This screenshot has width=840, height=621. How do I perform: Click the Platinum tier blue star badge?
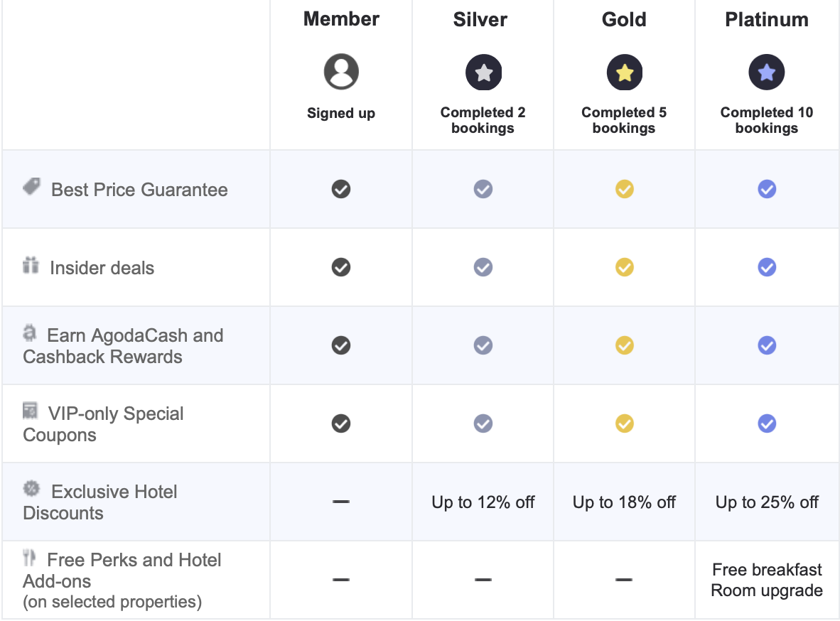pos(767,72)
